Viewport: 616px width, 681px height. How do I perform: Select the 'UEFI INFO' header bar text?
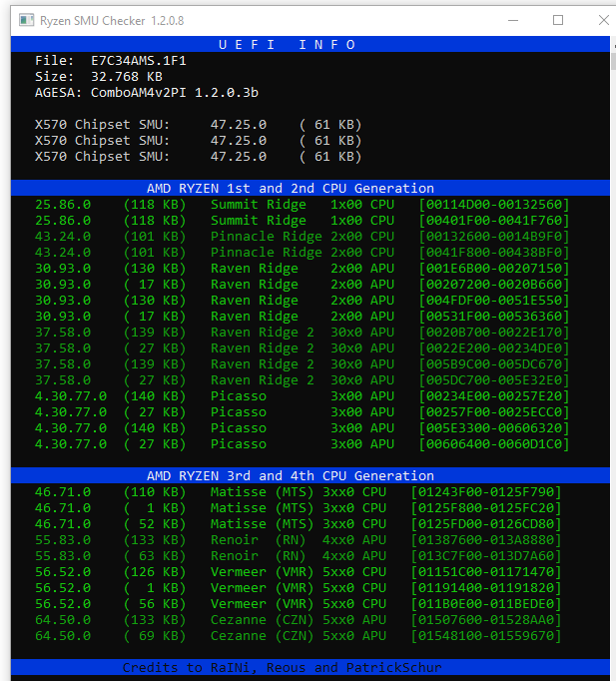click(287, 45)
